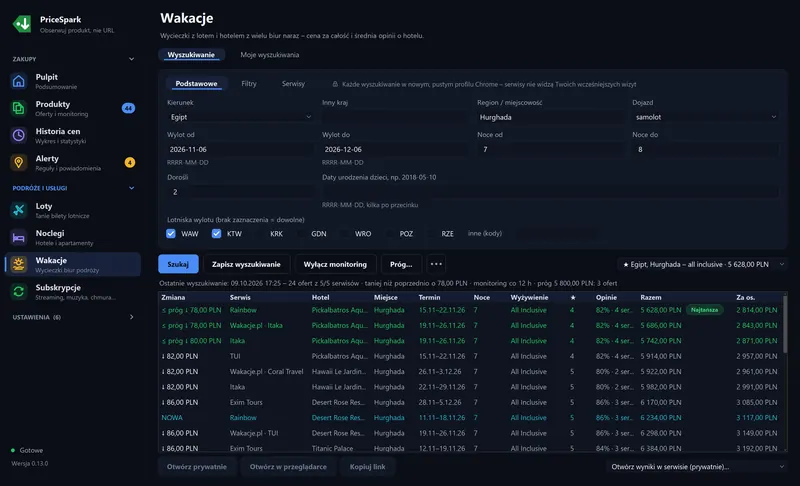Click the PriceSpark logo icon
Screen dimensions: 800x486
(22, 23)
